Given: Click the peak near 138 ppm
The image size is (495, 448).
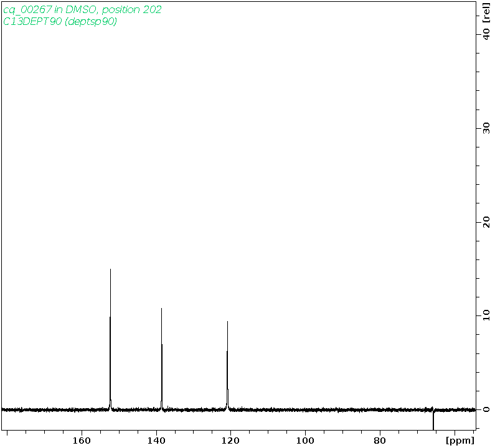Looking at the screenshot, I should (x=162, y=359).
